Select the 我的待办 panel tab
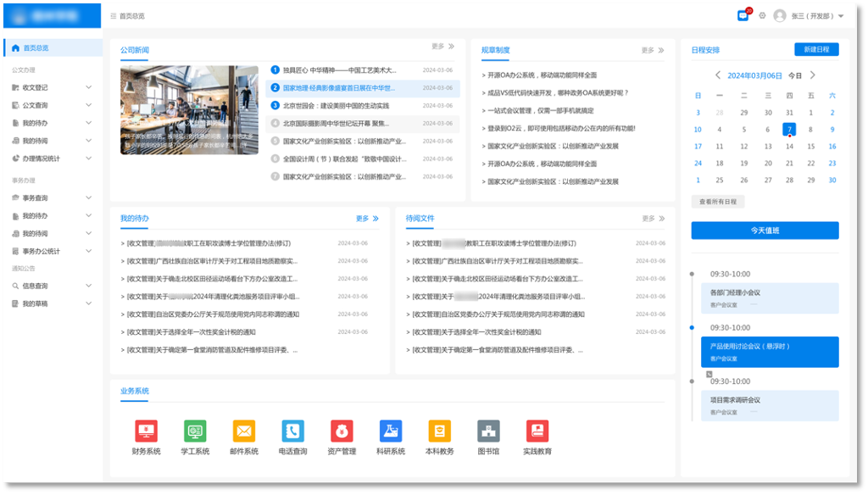 135,218
